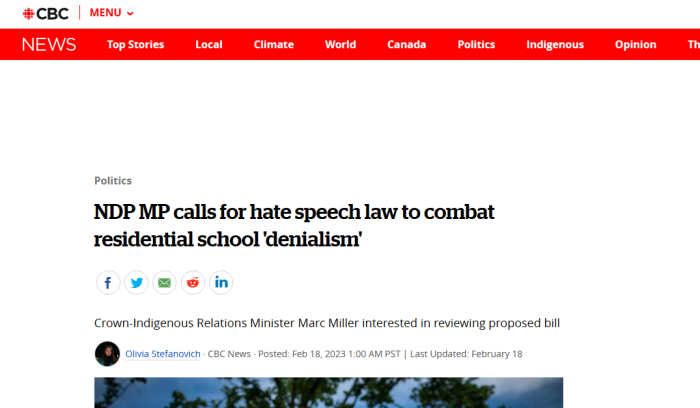
Task: Open Local news section
Action: [208, 45]
